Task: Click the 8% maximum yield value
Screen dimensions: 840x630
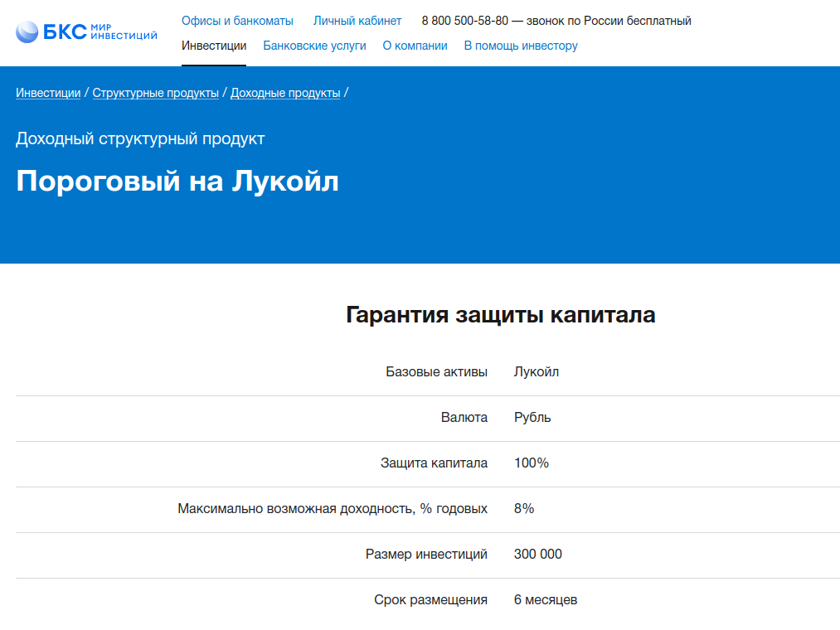Action: click(x=524, y=508)
